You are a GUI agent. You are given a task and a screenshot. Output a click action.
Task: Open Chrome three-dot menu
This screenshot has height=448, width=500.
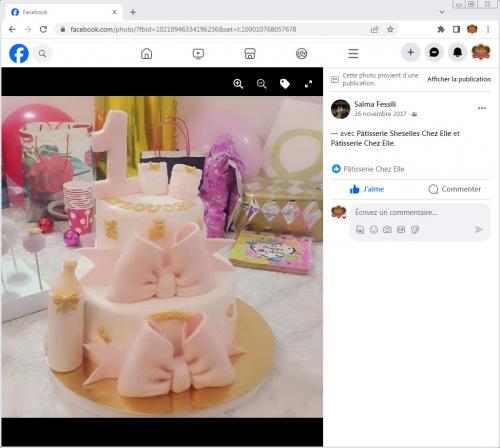[x=488, y=29]
